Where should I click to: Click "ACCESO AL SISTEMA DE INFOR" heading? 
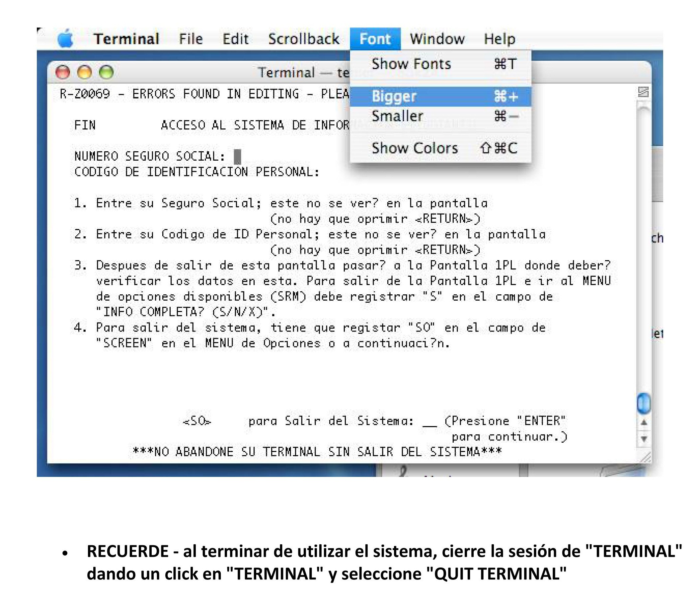[x=256, y=125]
